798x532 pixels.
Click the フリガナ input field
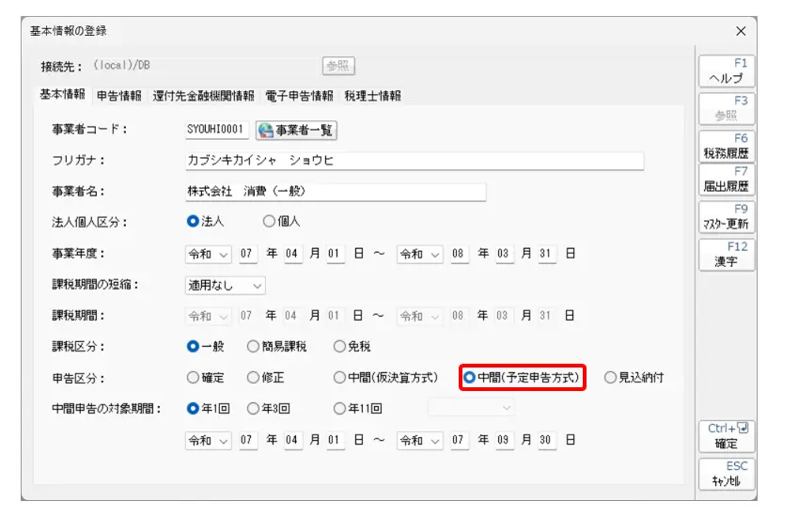click(x=414, y=161)
